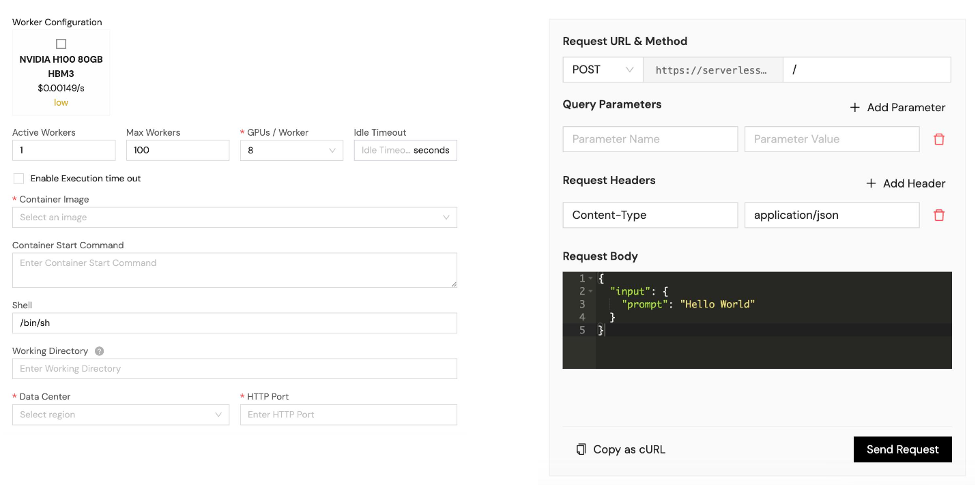Open the Container Image dropdown

coord(235,218)
